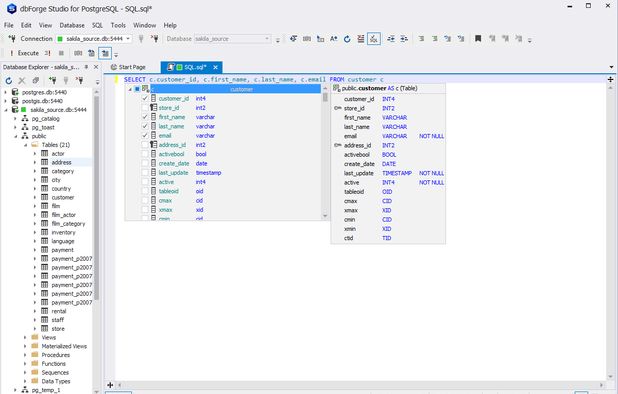This screenshot has height=394, width=618.
Task: Close the SQL.sql tab
Action: pos(216,67)
